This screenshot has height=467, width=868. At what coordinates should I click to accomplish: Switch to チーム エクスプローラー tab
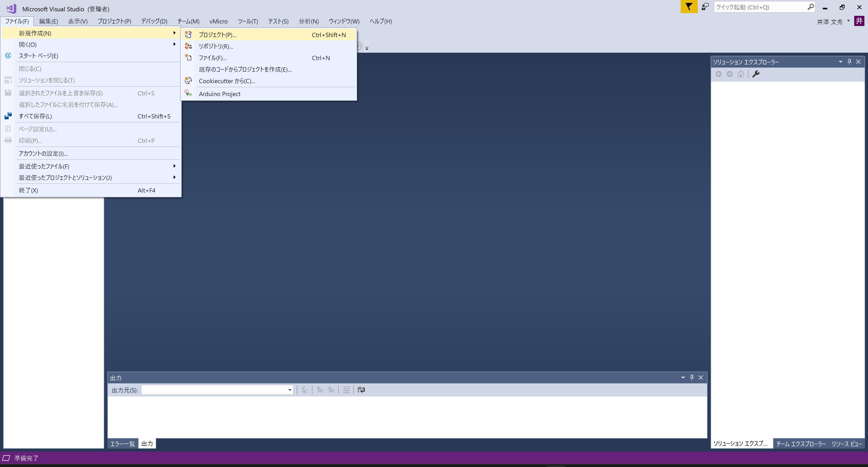click(x=801, y=443)
